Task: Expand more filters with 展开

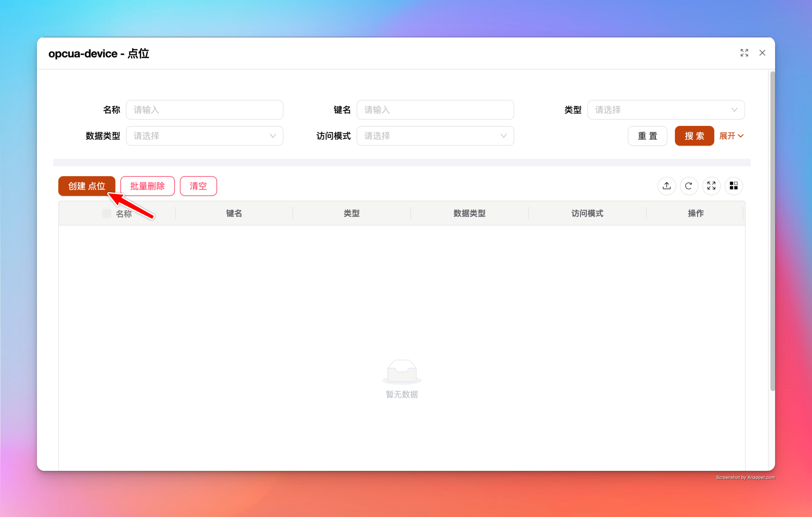Action: click(x=731, y=136)
